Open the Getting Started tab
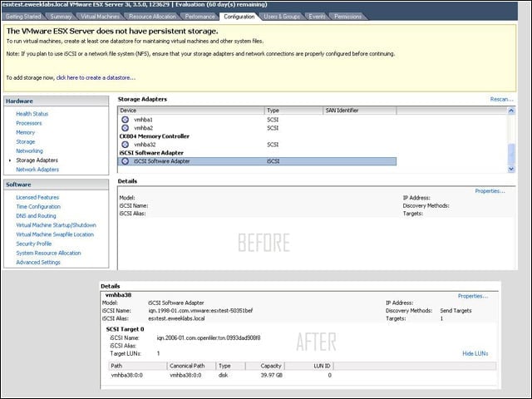This screenshot has width=532, height=399. (23, 17)
